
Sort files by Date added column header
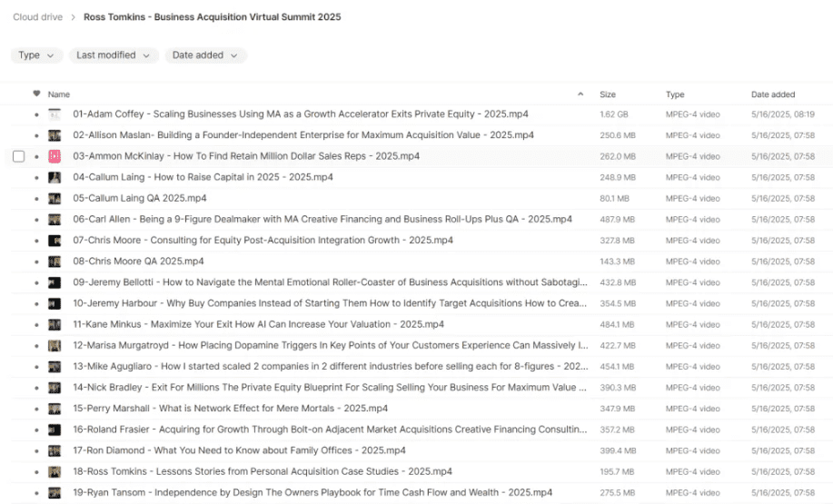point(772,94)
